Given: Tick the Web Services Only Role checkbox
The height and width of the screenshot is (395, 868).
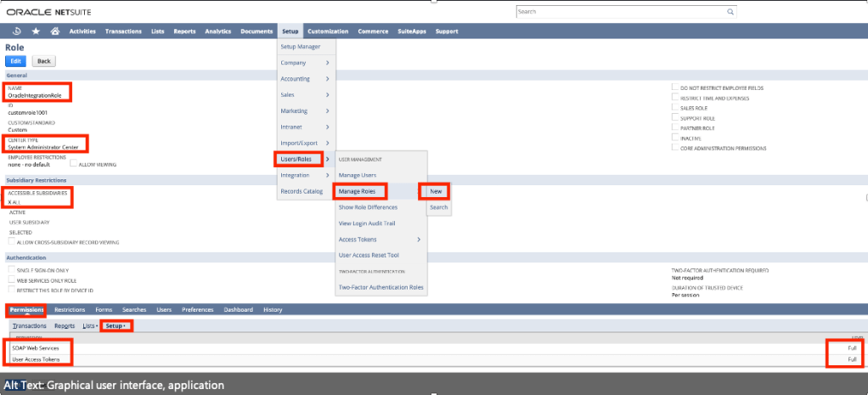Looking at the screenshot, I should [11, 279].
